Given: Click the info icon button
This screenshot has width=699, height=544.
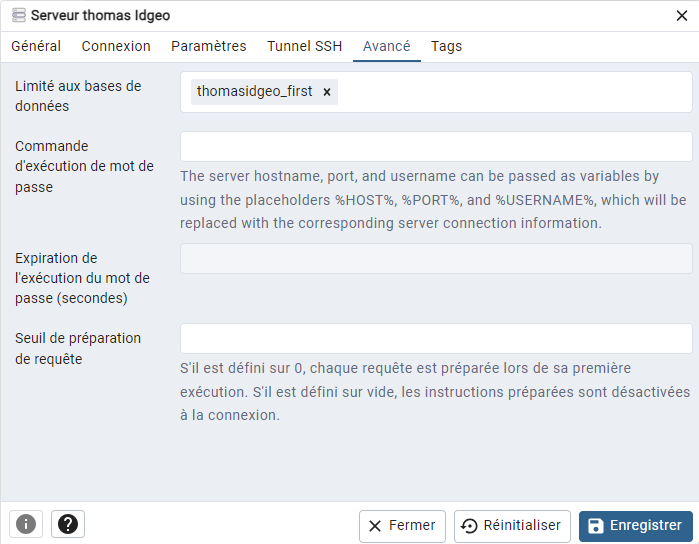Looking at the screenshot, I should point(26,524).
